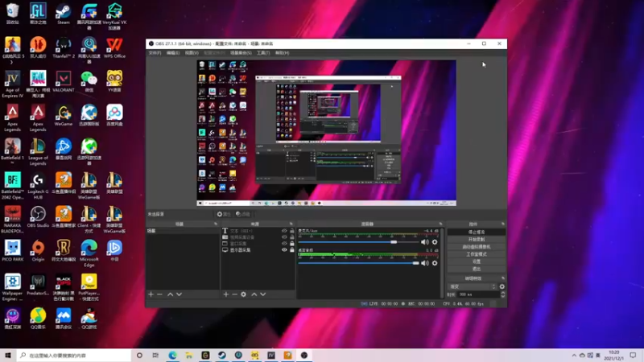Screen dimensions: 644x362
Task: Remove selected source with the minus icon
Action: point(234,294)
